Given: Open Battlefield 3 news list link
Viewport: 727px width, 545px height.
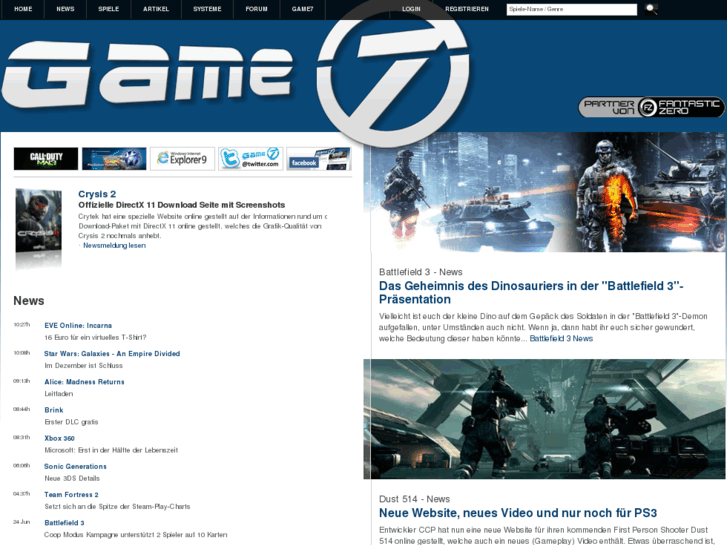Looking at the screenshot, I should [64, 523].
